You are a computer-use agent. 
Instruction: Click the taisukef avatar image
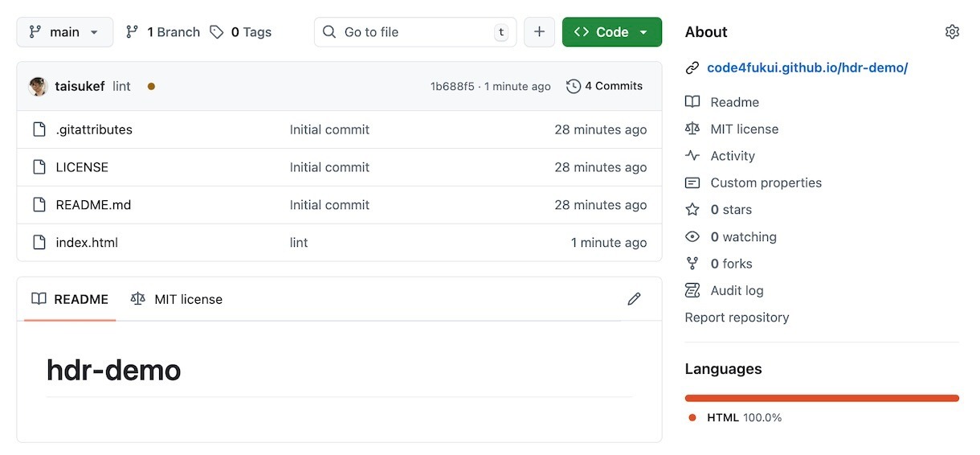coord(39,86)
